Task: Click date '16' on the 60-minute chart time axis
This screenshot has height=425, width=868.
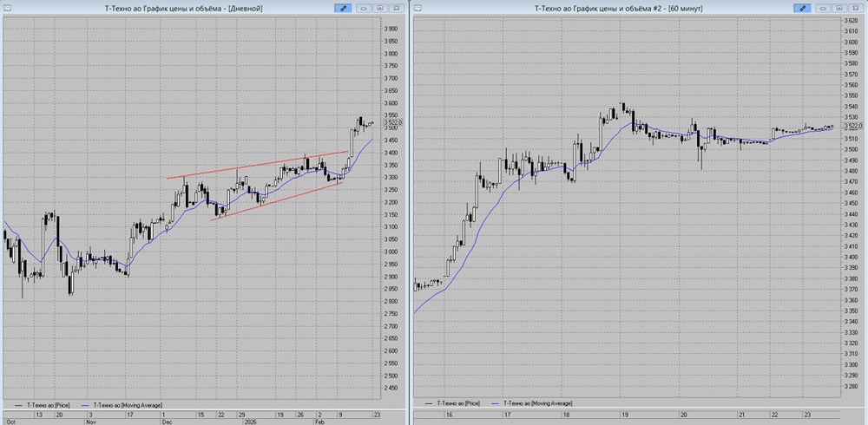Action: coord(449,415)
